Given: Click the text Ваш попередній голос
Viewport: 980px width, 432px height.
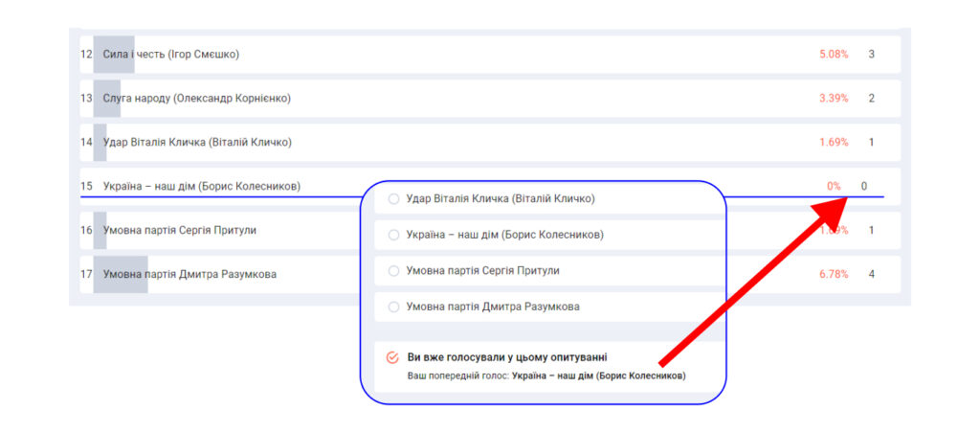Looking at the screenshot, I should (458, 376).
